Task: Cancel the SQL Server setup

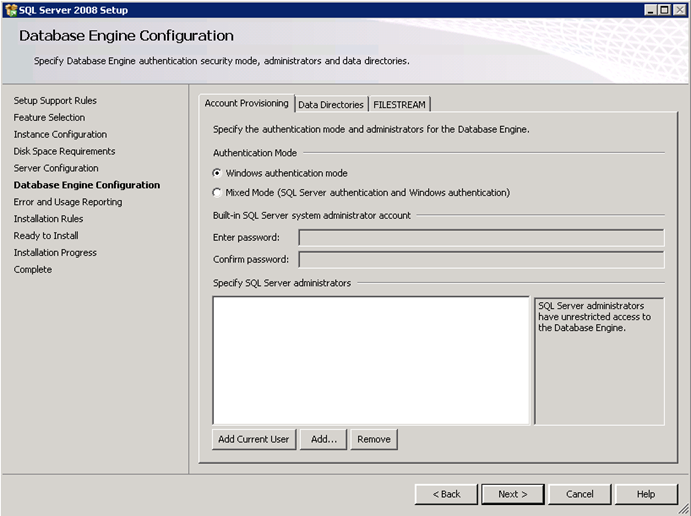Action: [580, 494]
